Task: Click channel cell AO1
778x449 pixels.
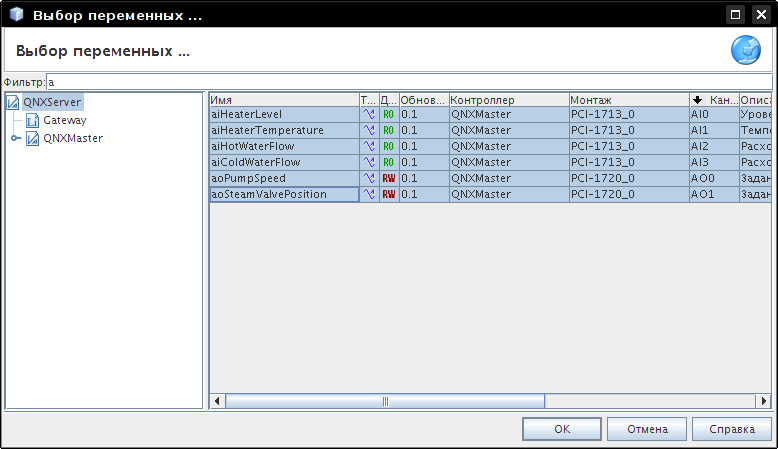Action: pyautogui.click(x=714, y=193)
